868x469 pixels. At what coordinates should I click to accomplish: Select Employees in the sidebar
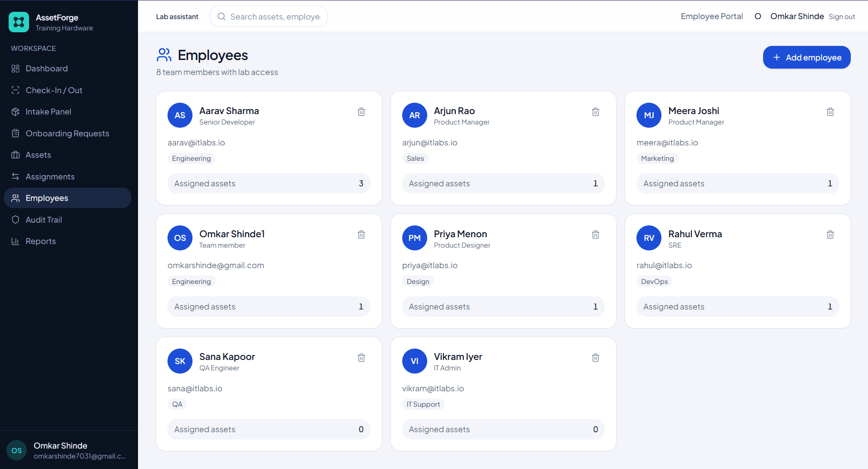pyautogui.click(x=68, y=198)
